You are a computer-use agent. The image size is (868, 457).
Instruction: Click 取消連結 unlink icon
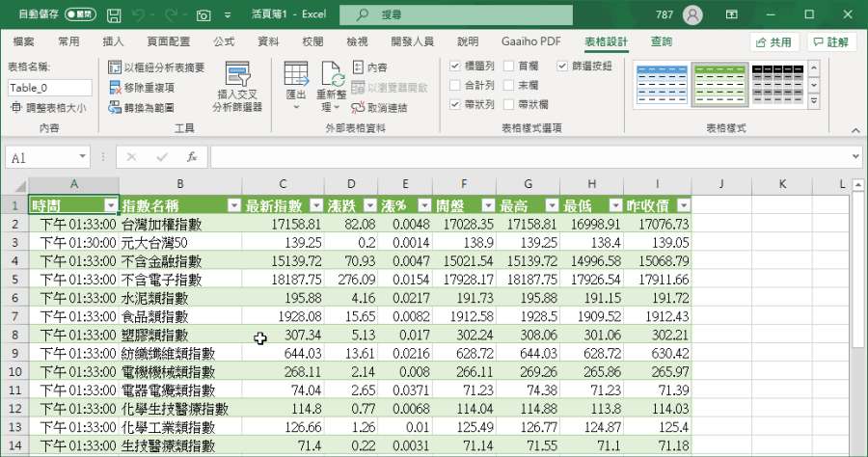[358, 108]
